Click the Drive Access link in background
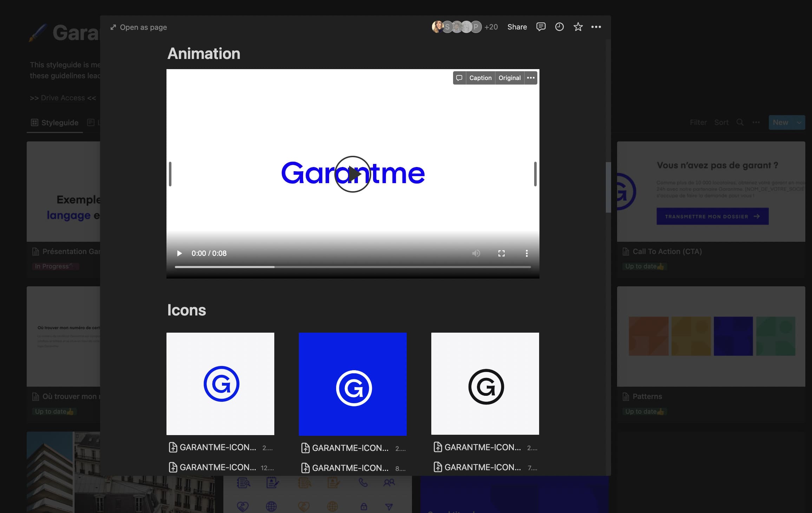 63,98
